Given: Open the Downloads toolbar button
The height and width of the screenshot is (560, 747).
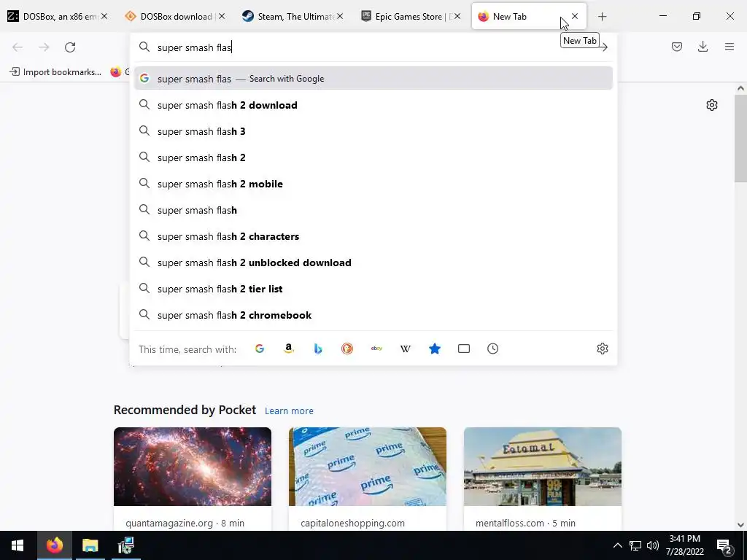Looking at the screenshot, I should [x=703, y=47].
